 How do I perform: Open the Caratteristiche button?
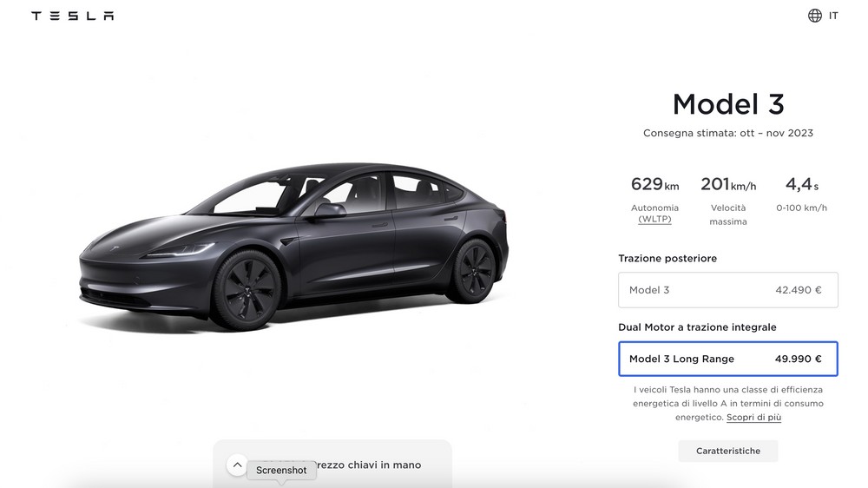[728, 451]
